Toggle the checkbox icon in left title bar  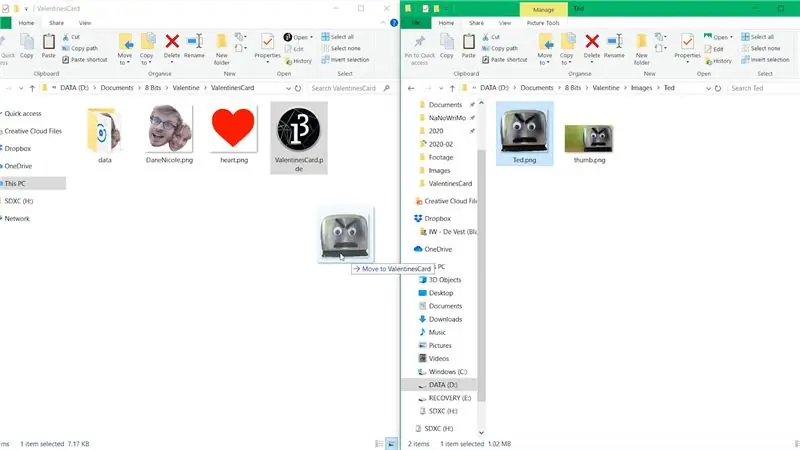coord(5,9)
